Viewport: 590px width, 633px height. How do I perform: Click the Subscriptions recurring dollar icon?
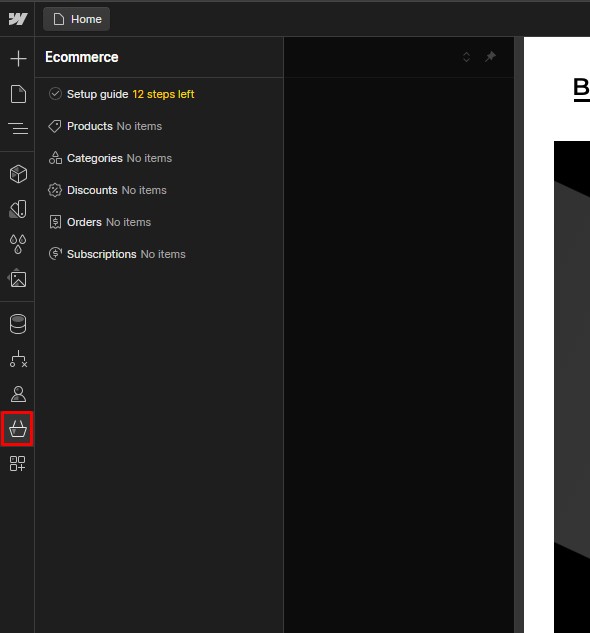tap(55, 254)
